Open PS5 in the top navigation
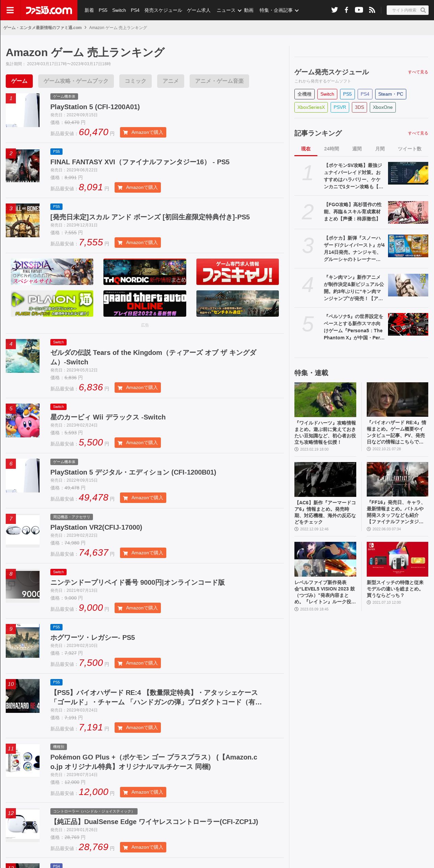This screenshot has width=434, height=868. (103, 10)
